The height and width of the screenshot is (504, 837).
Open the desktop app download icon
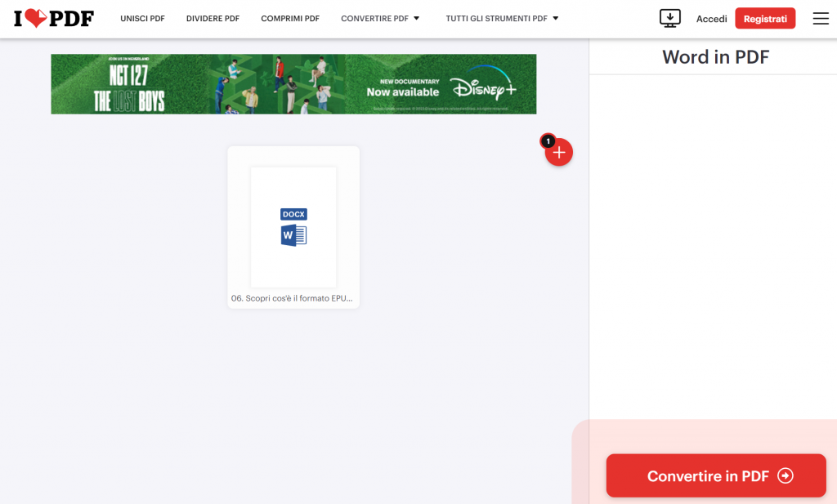coord(670,18)
